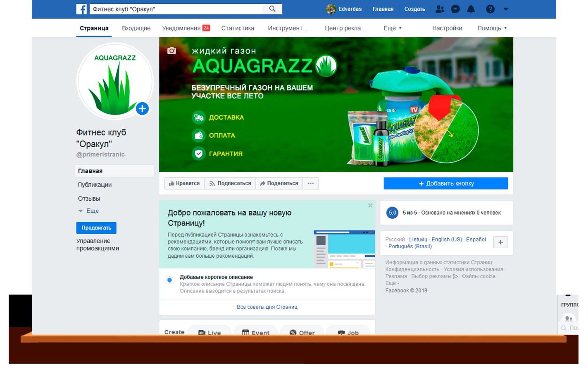
Task: Select English (US) language link
Action: click(x=447, y=240)
